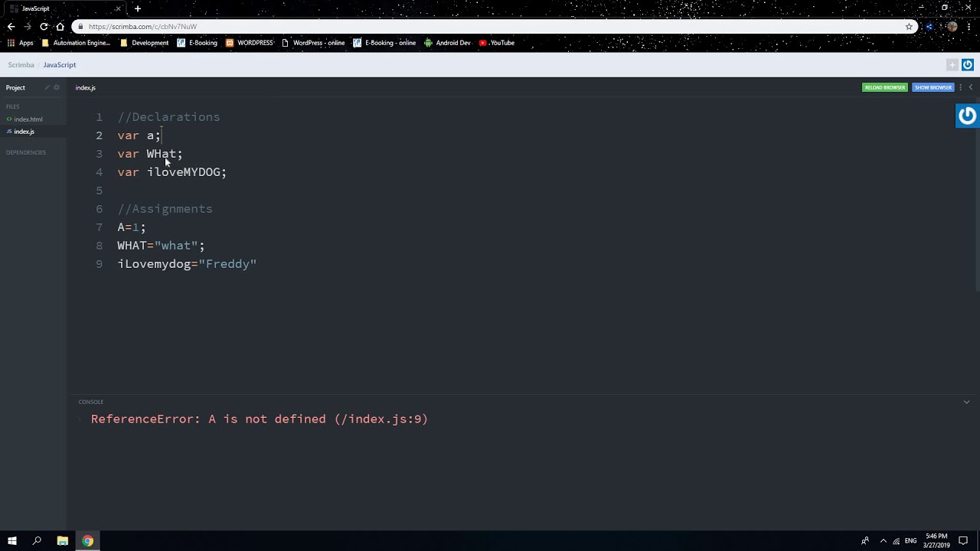Click the 'WHAT="what";' code line
The height and width of the screenshot is (551, 980).
(x=161, y=246)
